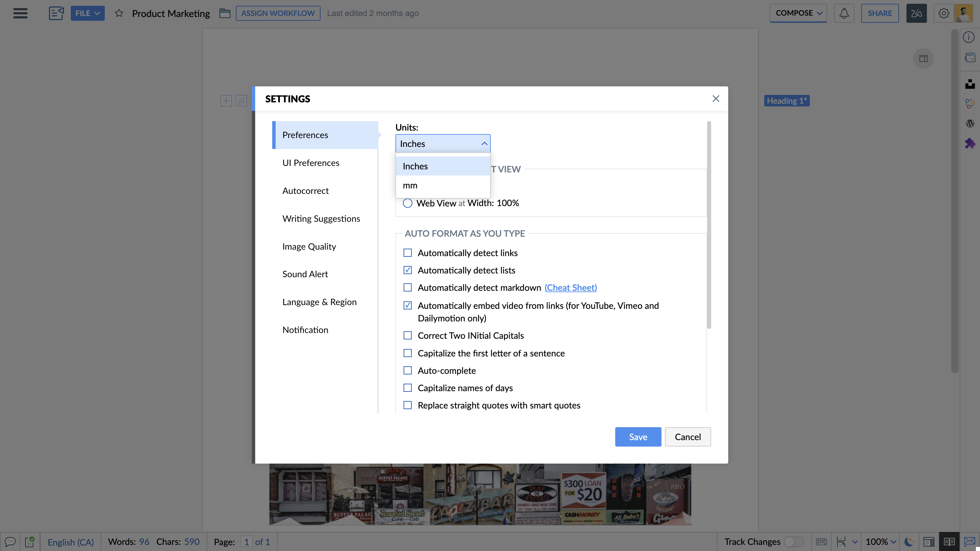Open the 100% zoom level dropdown
980x551 pixels.
coord(881,541)
